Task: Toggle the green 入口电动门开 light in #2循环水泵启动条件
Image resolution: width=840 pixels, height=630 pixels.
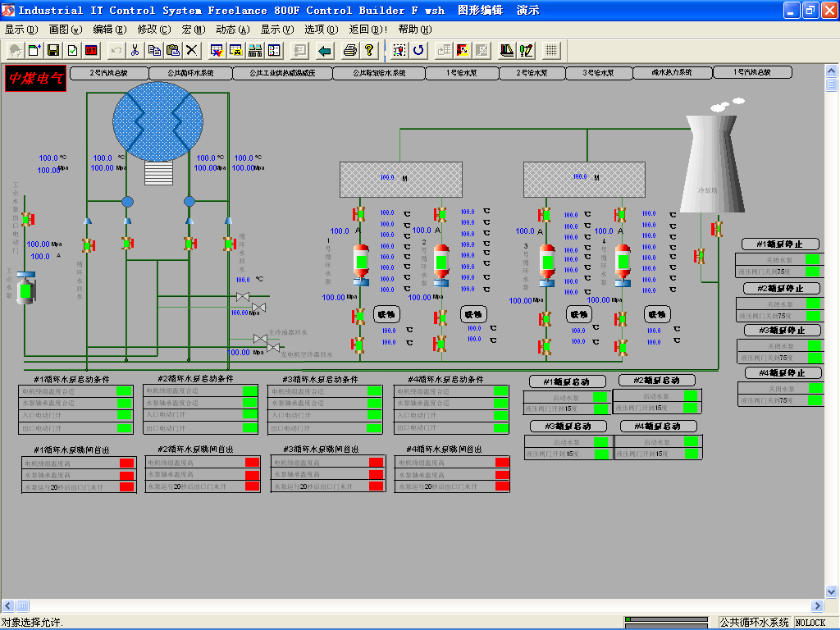Action: click(x=250, y=414)
